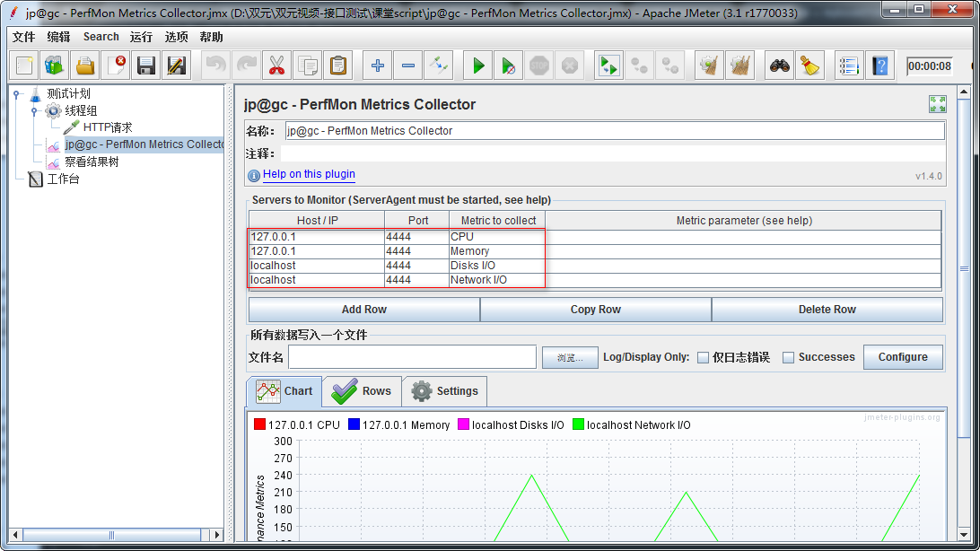Viewport: 980px width, 551px height.
Task: Open the Help on this plugin link
Action: (x=309, y=174)
